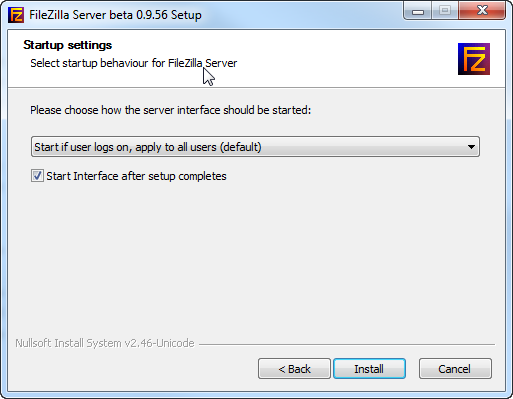Go back with the '< Back' button
The height and width of the screenshot is (399, 513).
pos(294,369)
